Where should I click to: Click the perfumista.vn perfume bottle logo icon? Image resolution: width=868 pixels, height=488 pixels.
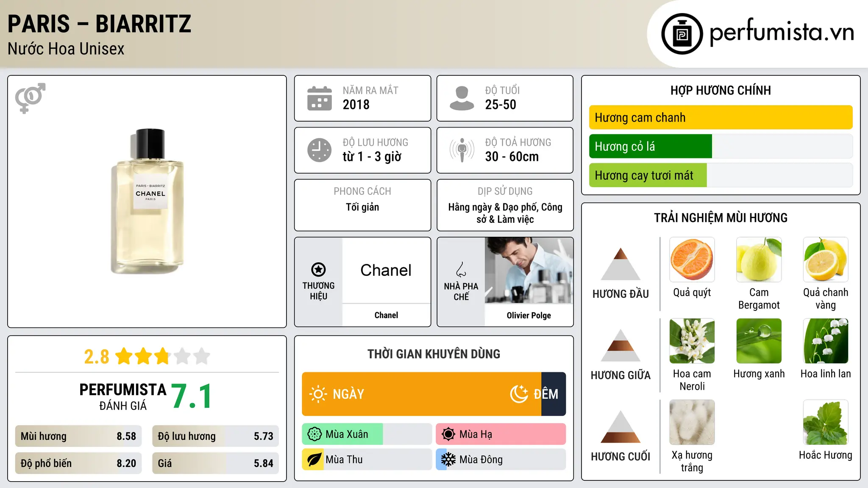point(682,34)
